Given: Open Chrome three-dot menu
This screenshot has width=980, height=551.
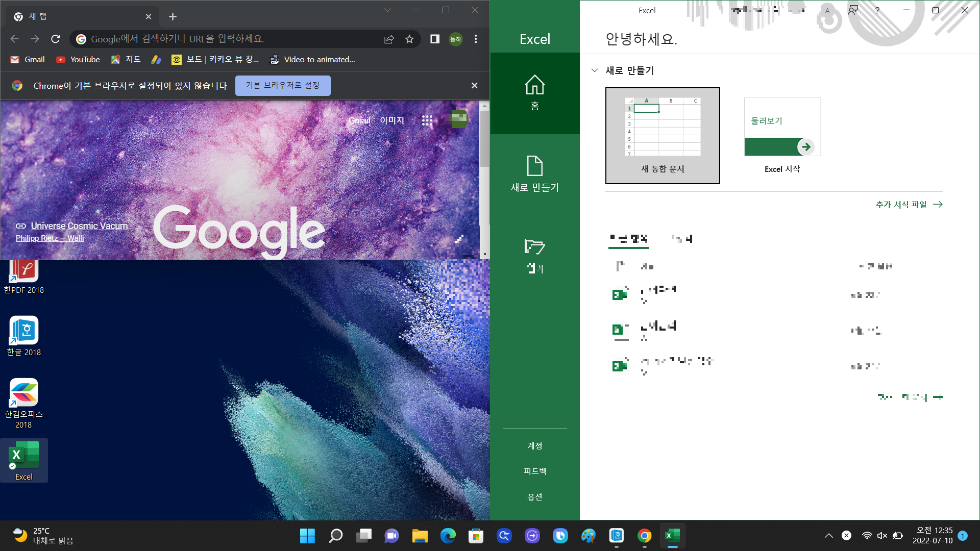Looking at the screenshot, I should pyautogui.click(x=476, y=39).
